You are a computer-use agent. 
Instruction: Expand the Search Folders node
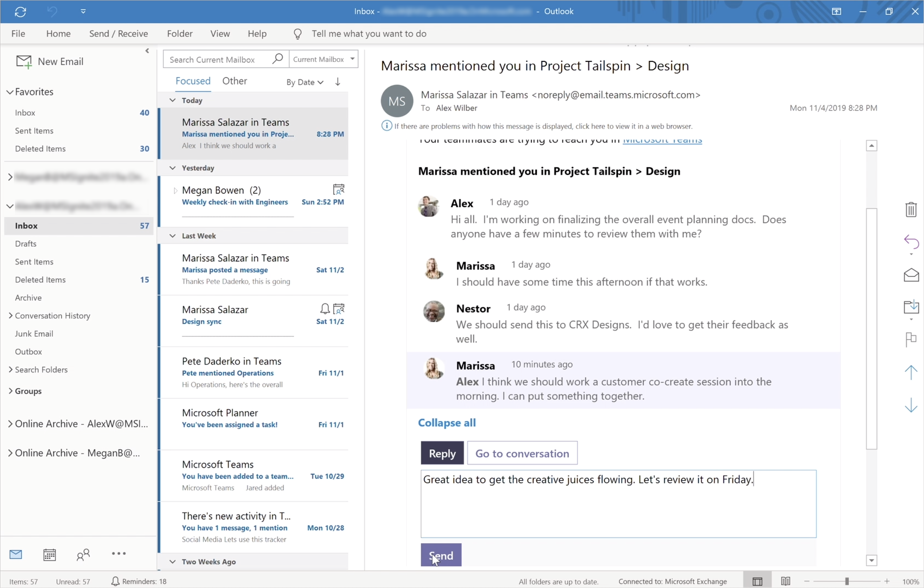(x=10, y=370)
